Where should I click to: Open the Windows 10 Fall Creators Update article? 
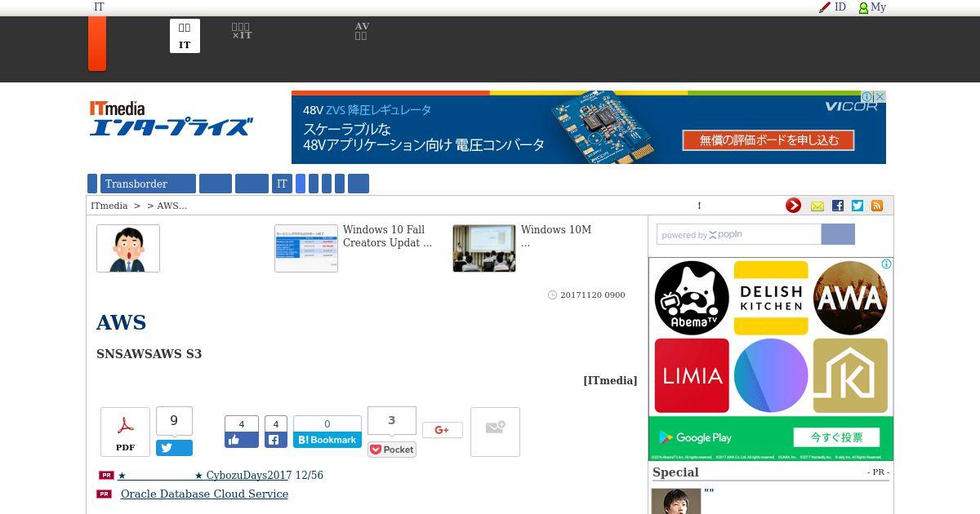pyautogui.click(x=387, y=237)
